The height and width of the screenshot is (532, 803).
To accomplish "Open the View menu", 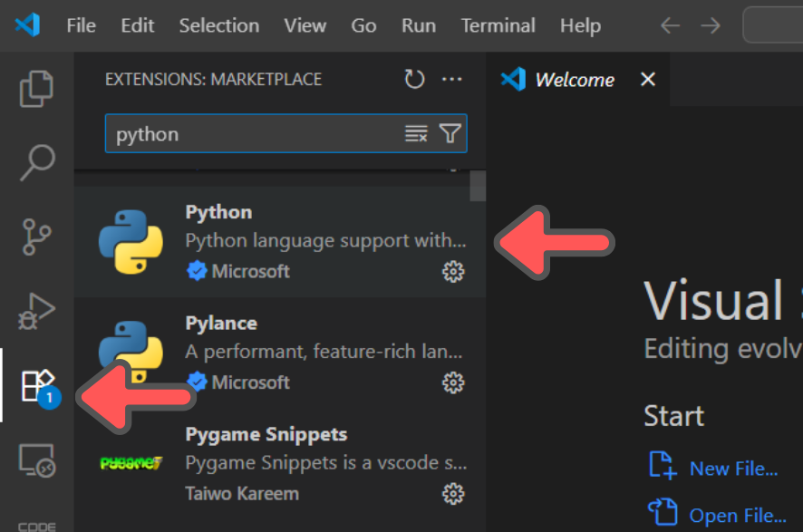I will pos(305,25).
